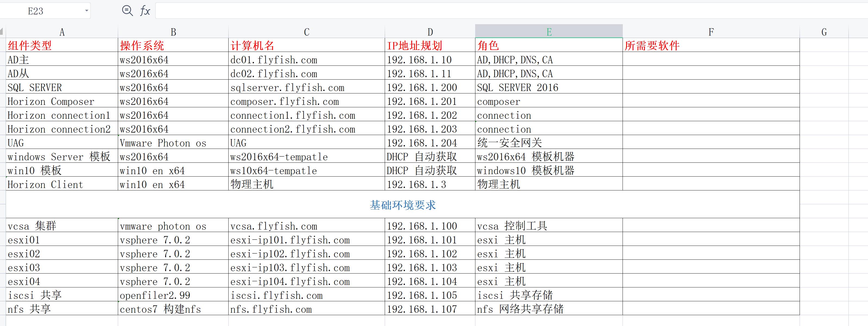Image resolution: width=868 pixels, height=326 pixels.
Task: Click cell iscsi.flyfish.com
Action: (307, 294)
